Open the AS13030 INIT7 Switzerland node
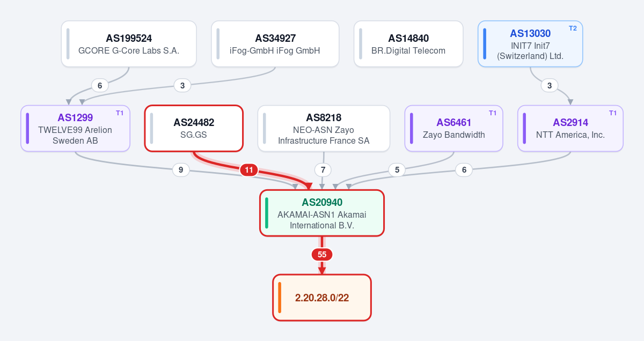The height and width of the screenshot is (341, 644). coord(530,44)
